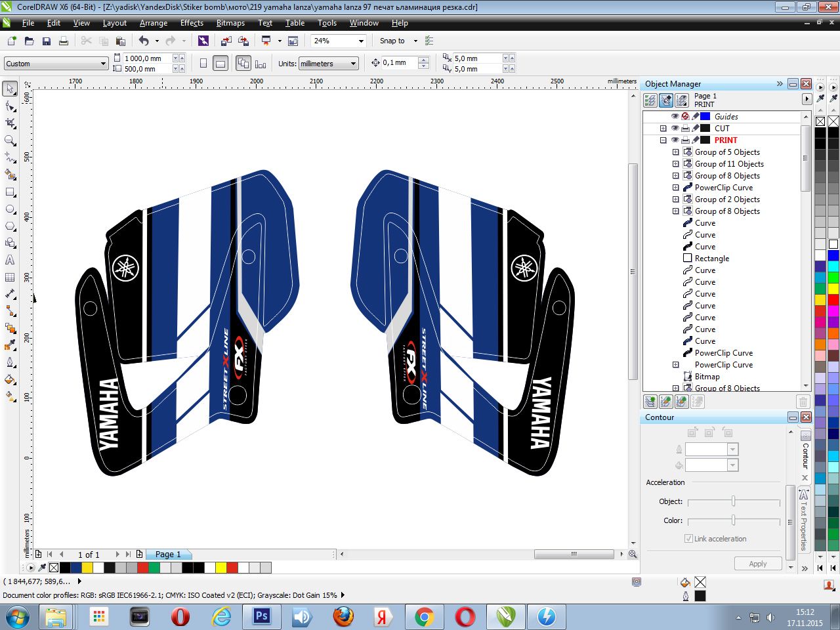Viewport: 840px width, 630px height.
Task: Toggle visibility eye of PRINT layer
Action: pyautogui.click(x=675, y=140)
